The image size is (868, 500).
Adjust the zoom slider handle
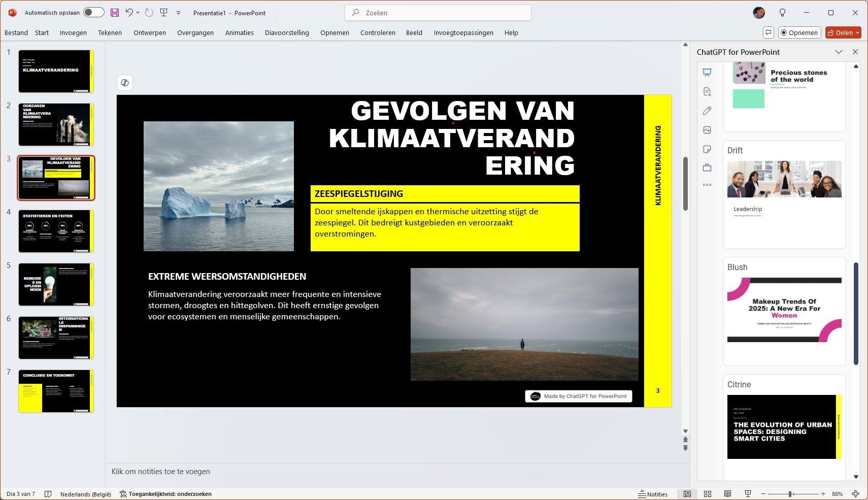(x=790, y=494)
